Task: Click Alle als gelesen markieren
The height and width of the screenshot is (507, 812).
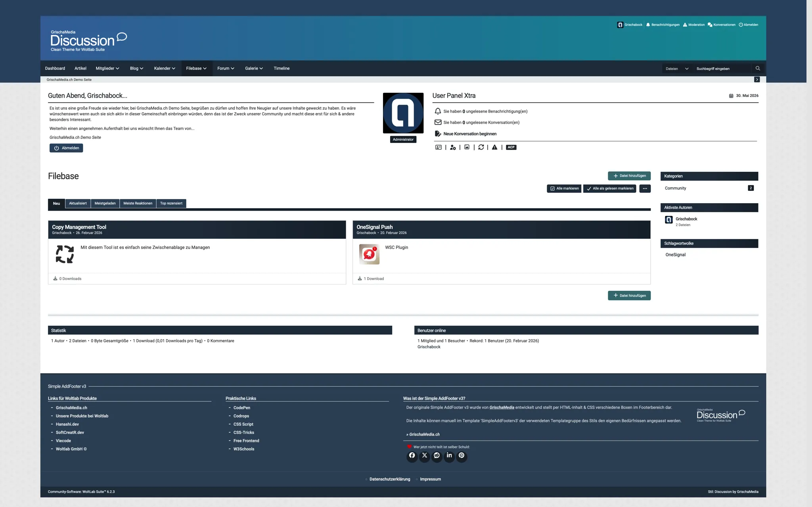Action: coord(609,188)
